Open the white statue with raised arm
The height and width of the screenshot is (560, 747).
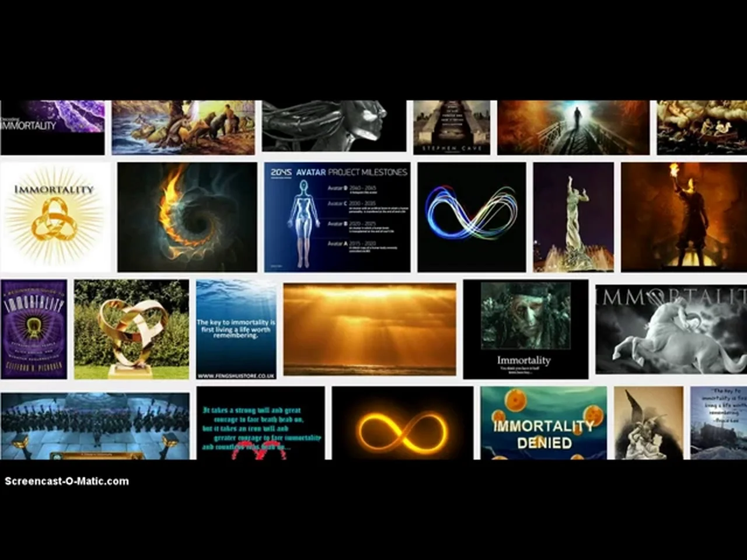573,217
